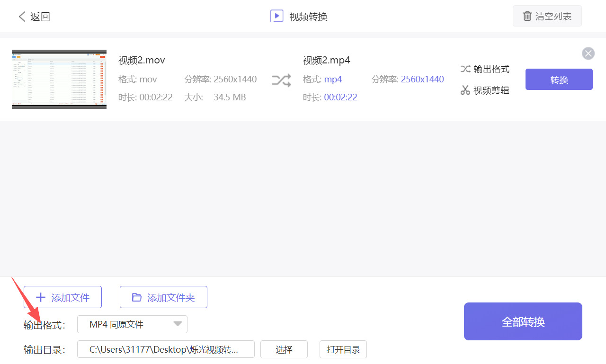Open the MP4 同原文件 format dropdown

click(x=132, y=324)
